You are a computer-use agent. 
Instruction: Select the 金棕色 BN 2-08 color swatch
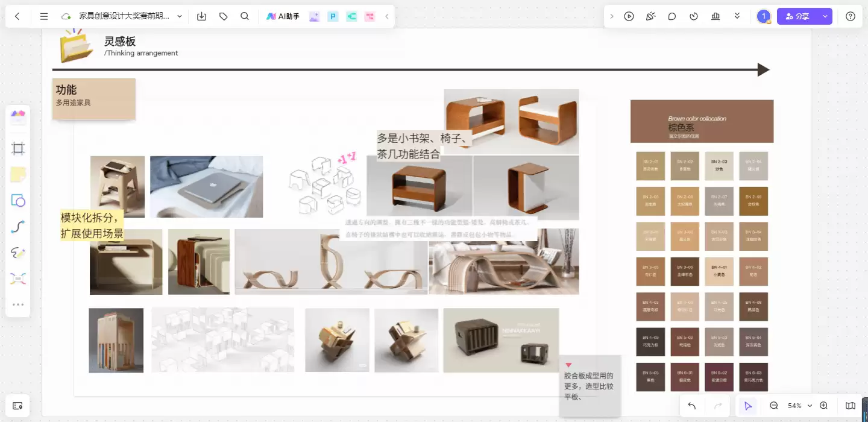(x=754, y=201)
